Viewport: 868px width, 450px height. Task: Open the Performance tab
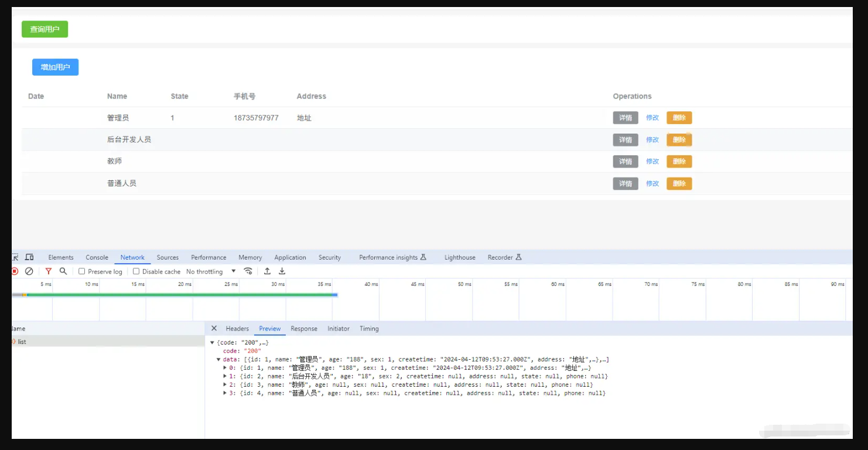(209, 257)
